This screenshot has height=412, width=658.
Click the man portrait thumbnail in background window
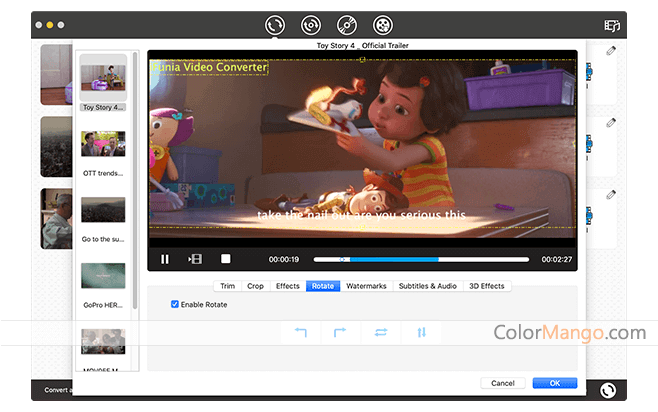pos(57,219)
